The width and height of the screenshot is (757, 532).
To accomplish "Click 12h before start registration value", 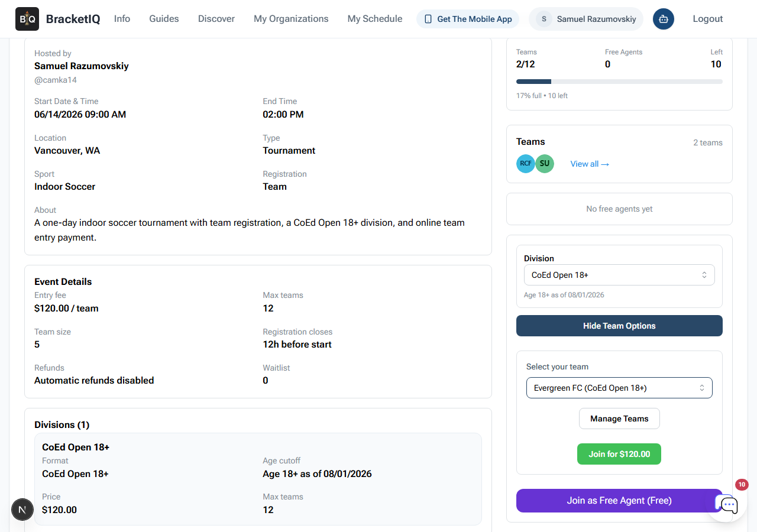I will [x=297, y=345].
